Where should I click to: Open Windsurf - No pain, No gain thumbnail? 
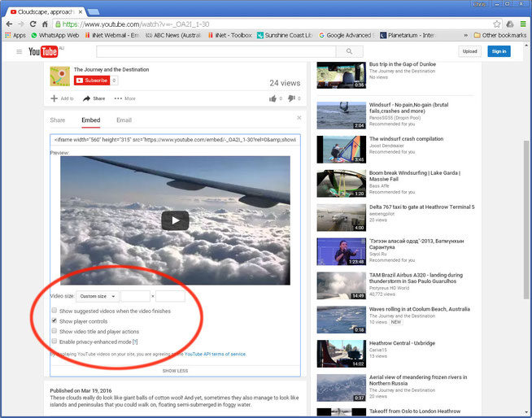tap(342, 115)
